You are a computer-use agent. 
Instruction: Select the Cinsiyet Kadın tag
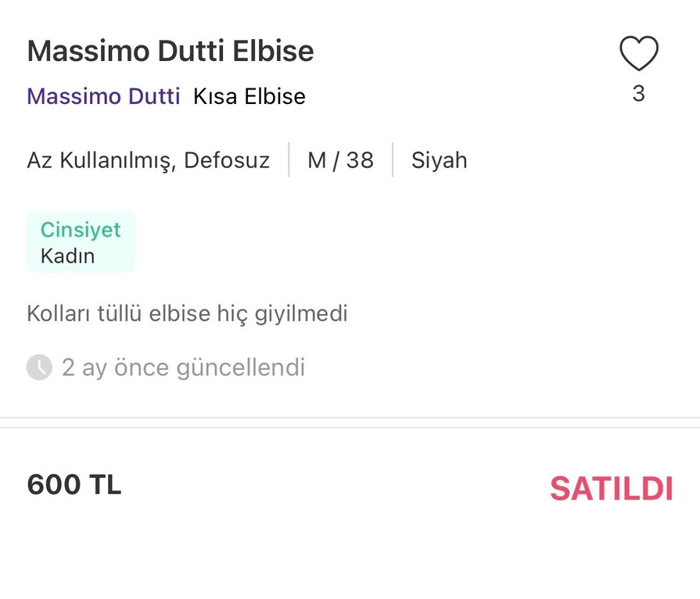pos(81,242)
